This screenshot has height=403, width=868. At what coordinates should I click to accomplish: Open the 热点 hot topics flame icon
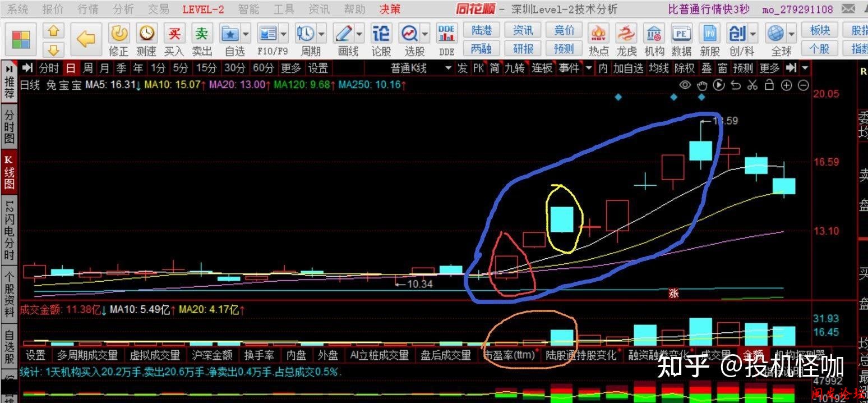pyautogui.click(x=598, y=35)
